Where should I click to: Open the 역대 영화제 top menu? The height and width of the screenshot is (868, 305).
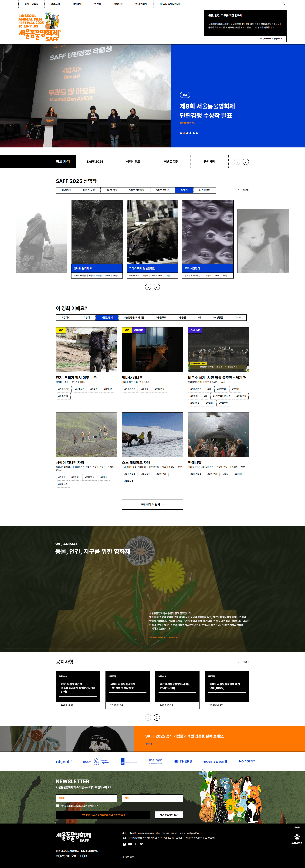(x=141, y=4)
